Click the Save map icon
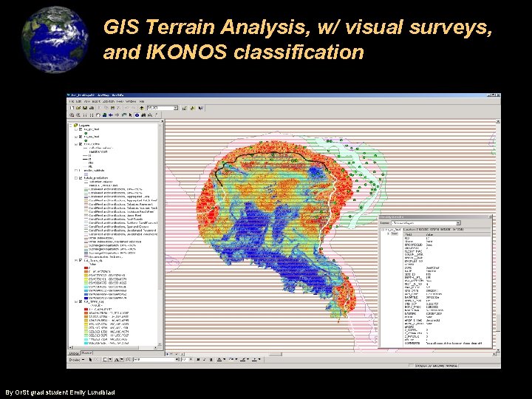The image size is (532, 399). pos(85,108)
